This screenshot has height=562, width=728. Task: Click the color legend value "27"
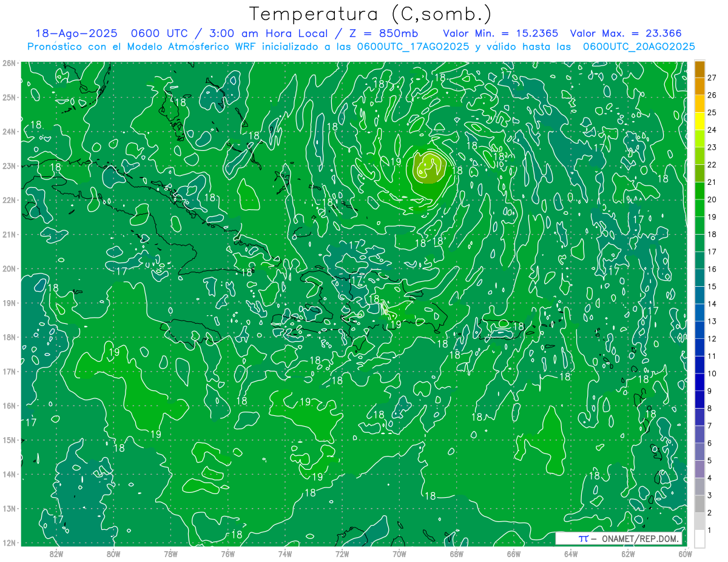pyautogui.click(x=712, y=78)
